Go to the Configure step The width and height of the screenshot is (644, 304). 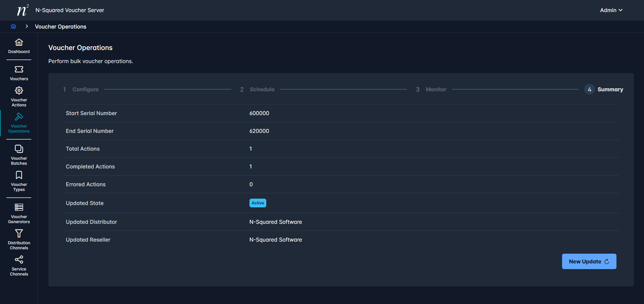tap(85, 90)
